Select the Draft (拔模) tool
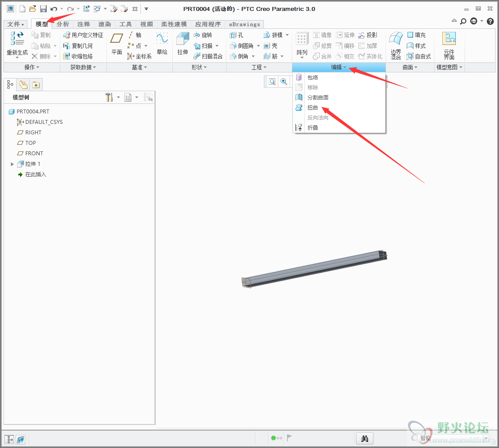The width and height of the screenshot is (499, 448). [x=273, y=35]
